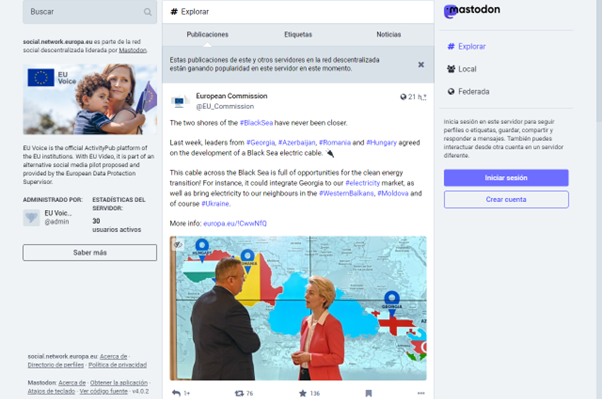The width and height of the screenshot is (602, 399).
Task: Switch to the Etiquetas tab
Action: click(298, 35)
